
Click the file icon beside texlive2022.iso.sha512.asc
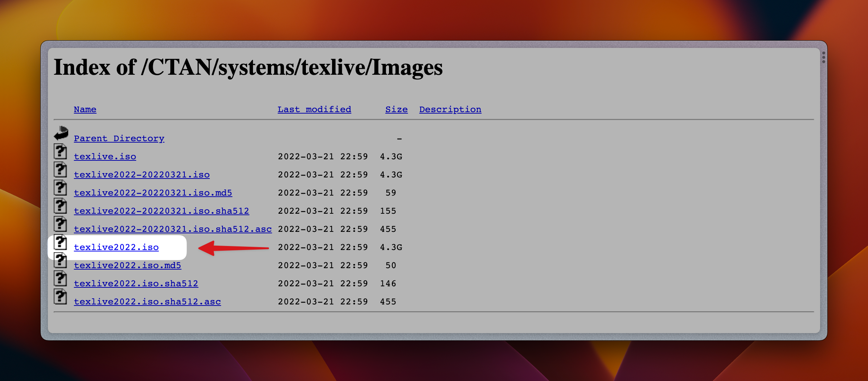61,296
